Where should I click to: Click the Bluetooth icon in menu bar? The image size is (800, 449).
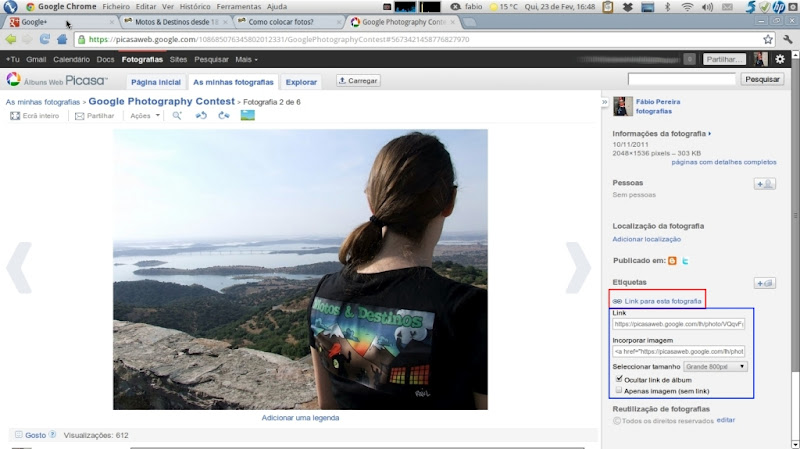(667, 7)
